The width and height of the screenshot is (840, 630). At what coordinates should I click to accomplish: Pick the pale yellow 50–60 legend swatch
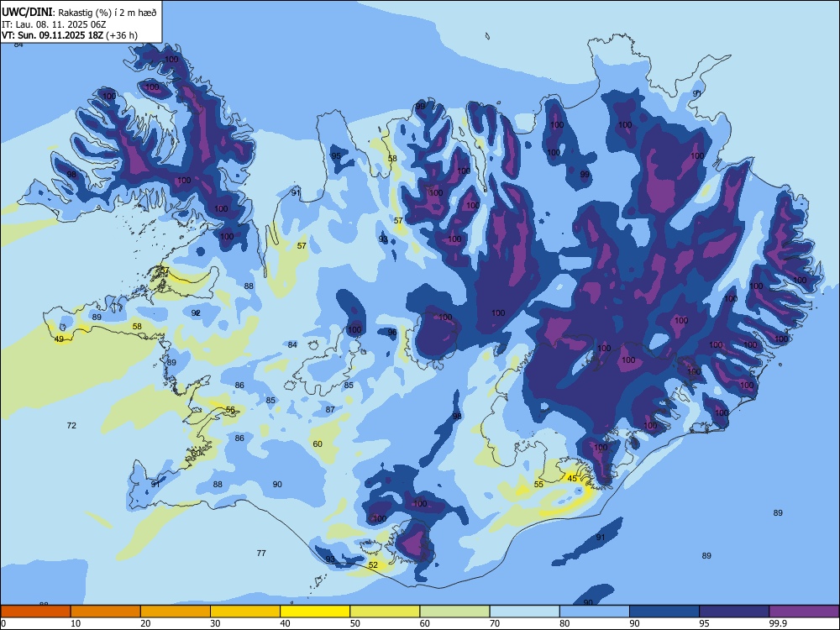point(385,612)
